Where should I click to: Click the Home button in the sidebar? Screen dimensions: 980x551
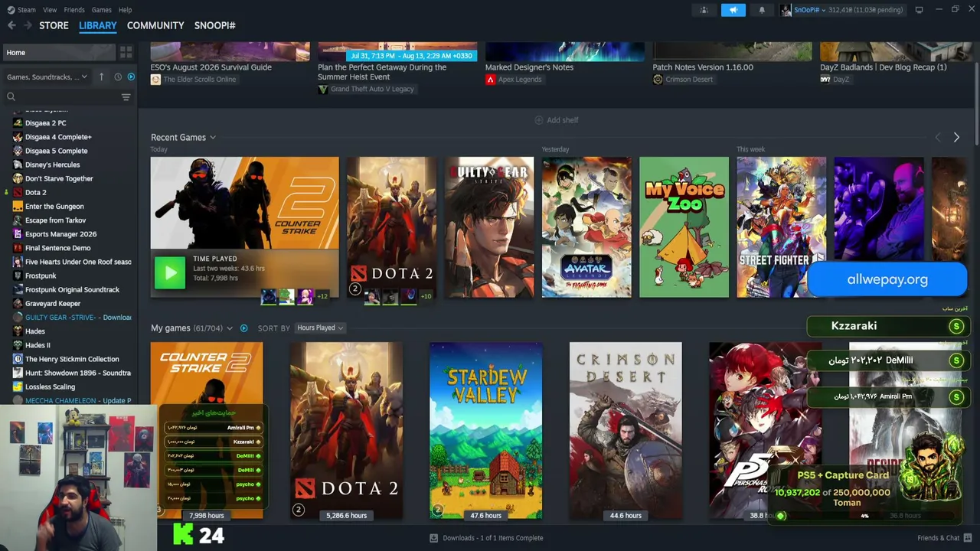click(x=59, y=52)
